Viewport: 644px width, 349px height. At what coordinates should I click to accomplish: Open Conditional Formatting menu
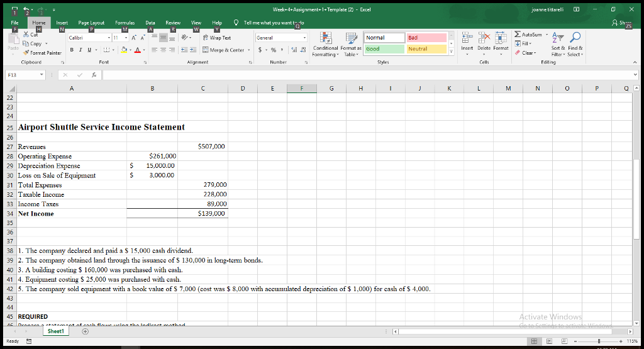pos(325,45)
